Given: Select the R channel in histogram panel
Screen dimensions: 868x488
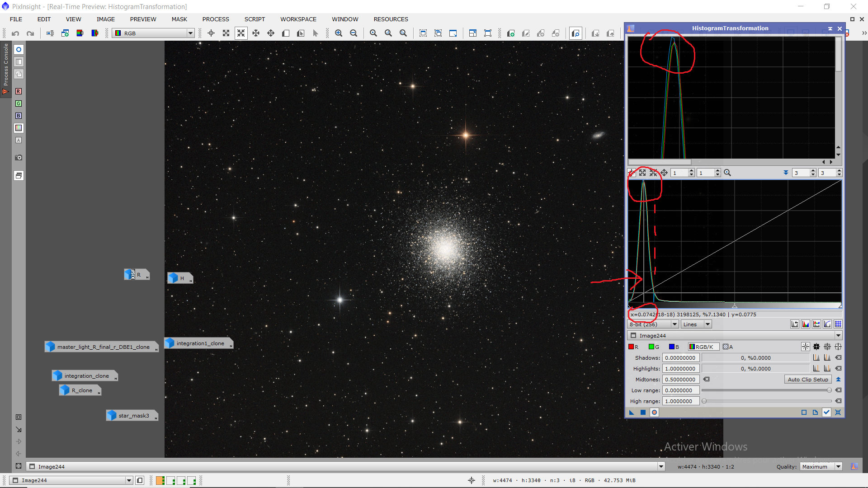Looking at the screenshot, I should (633, 347).
